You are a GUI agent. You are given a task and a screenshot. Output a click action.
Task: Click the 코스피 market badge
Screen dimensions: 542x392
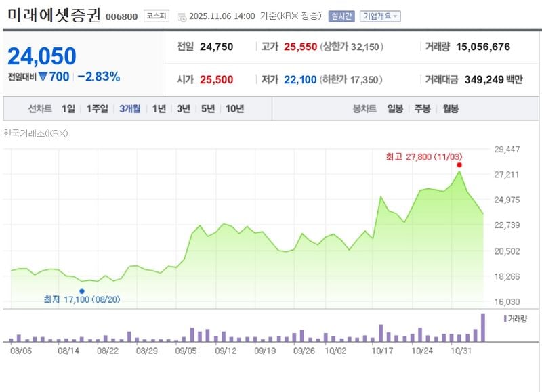157,16
